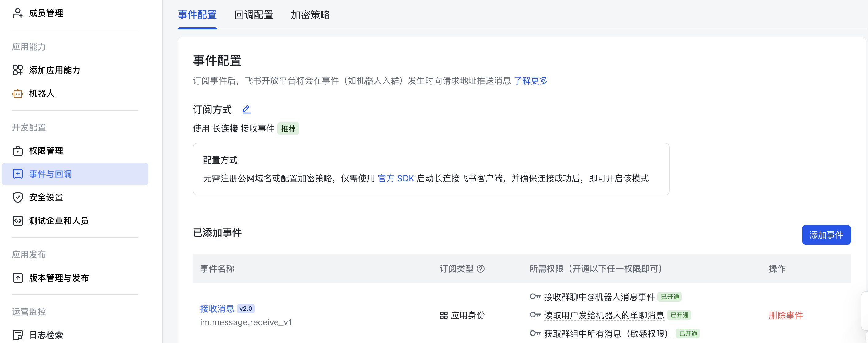Image resolution: width=868 pixels, height=343 pixels.
Task: Click the 应用身份 grid icon
Action: coord(444,315)
